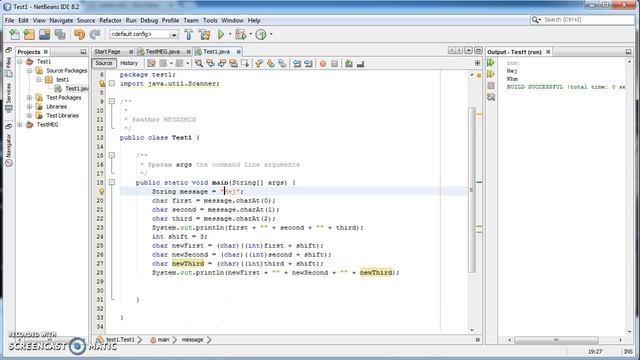Open the Profile Project dropdown arrow
This screenshot has width=640, height=360.
point(271,34)
